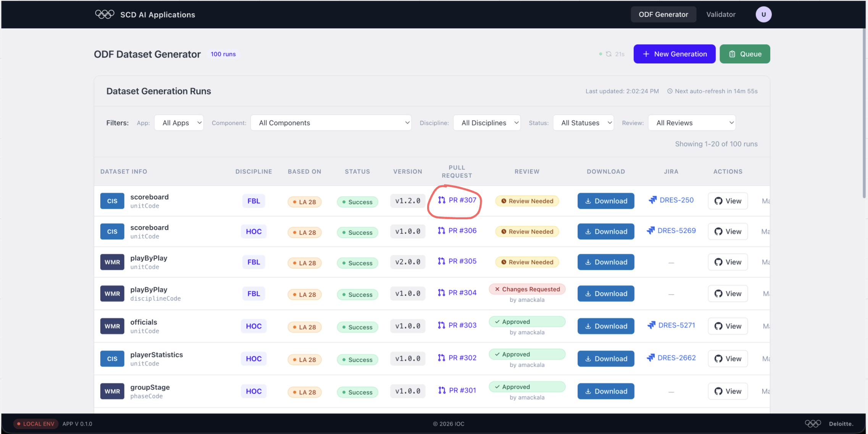
Task: Click the Jira icon next to DRES-2662
Action: [650, 358]
